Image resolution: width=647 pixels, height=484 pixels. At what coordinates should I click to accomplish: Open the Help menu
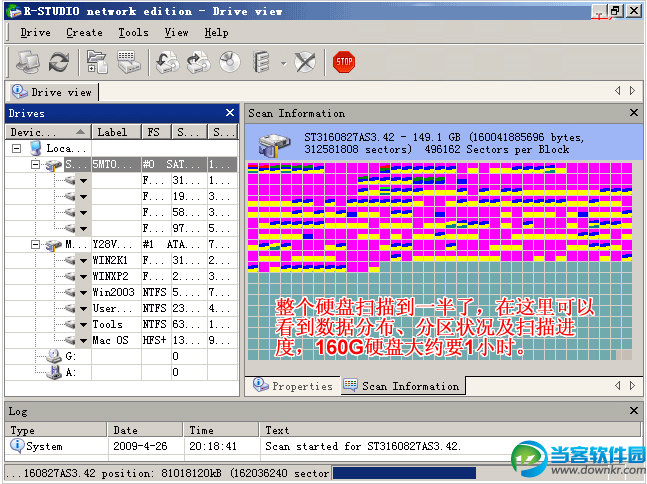coord(216,32)
